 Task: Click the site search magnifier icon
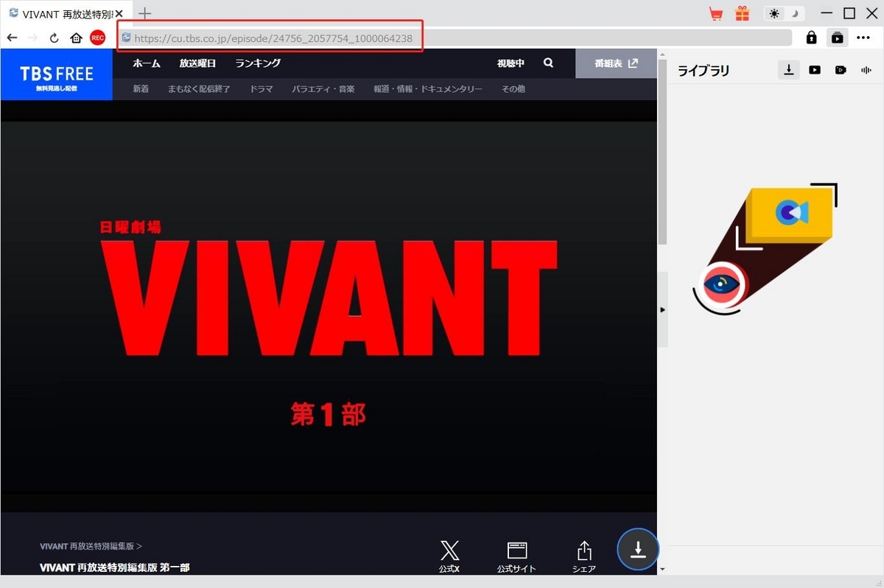coord(548,63)
